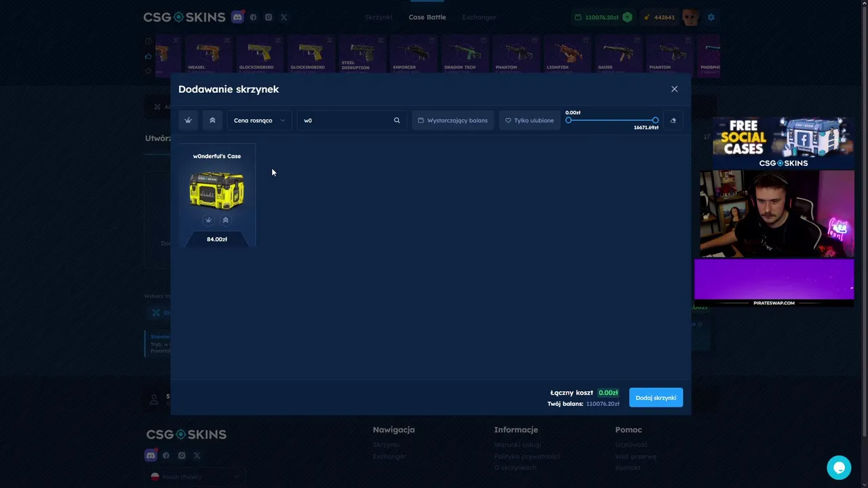
Task: Click Twój balans 110076.20zł text
Action: point(583,404)
